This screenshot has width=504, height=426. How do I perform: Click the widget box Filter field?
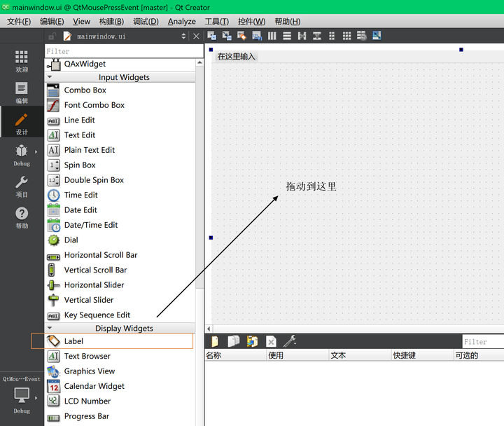pyautogui.click(x=124, y=51)
